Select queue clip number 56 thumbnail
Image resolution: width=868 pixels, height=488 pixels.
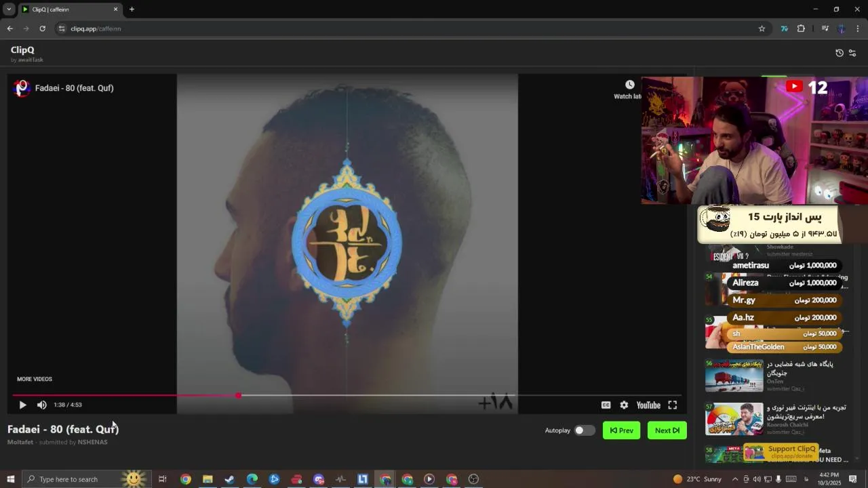734,375
